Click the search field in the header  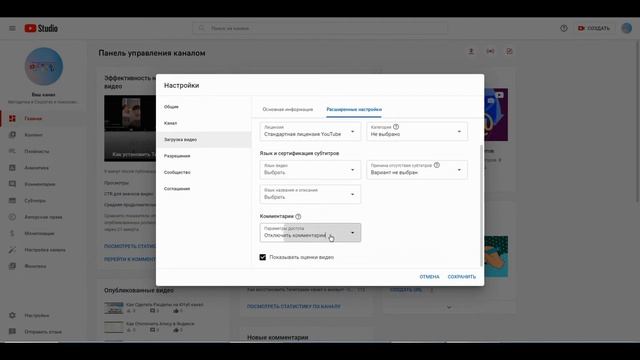320,28
